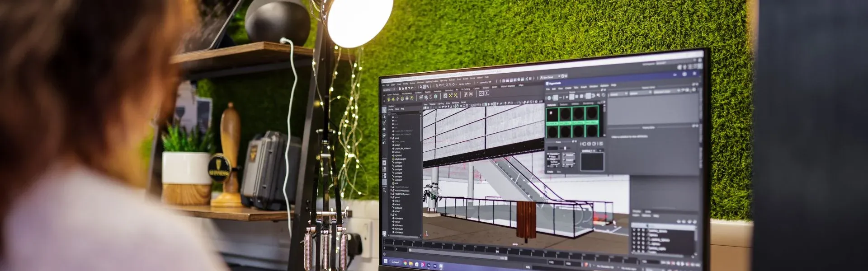
Task: Open the Graph menu in Hypershade
Action: click(584, 87)
